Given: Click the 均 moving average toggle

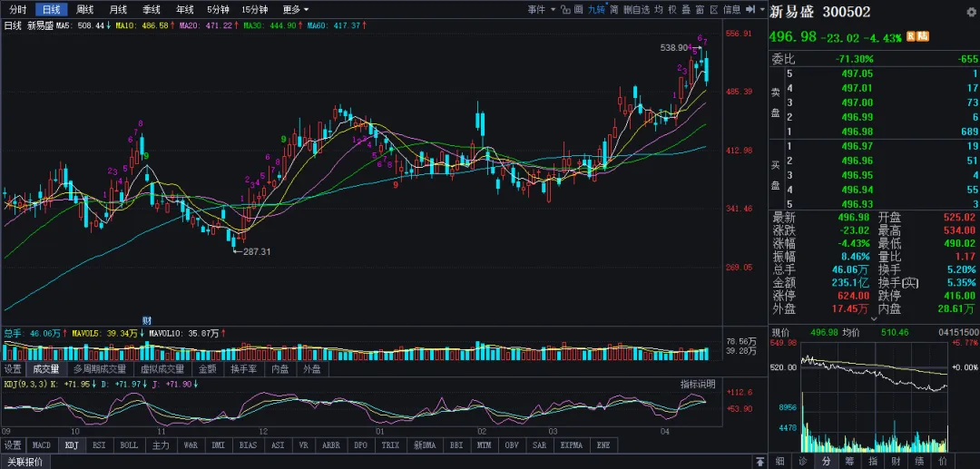Looking at the screenshot, I should (659, 9).
